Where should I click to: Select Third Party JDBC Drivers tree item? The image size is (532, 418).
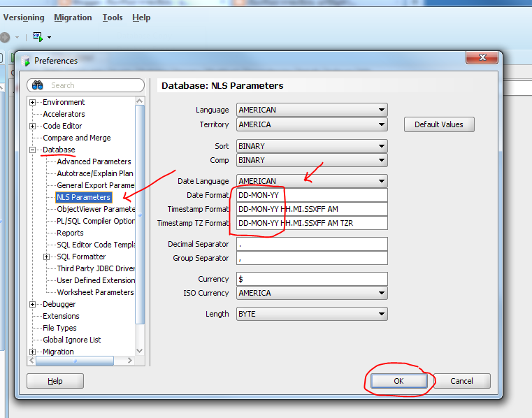click(x=96, y=268)
